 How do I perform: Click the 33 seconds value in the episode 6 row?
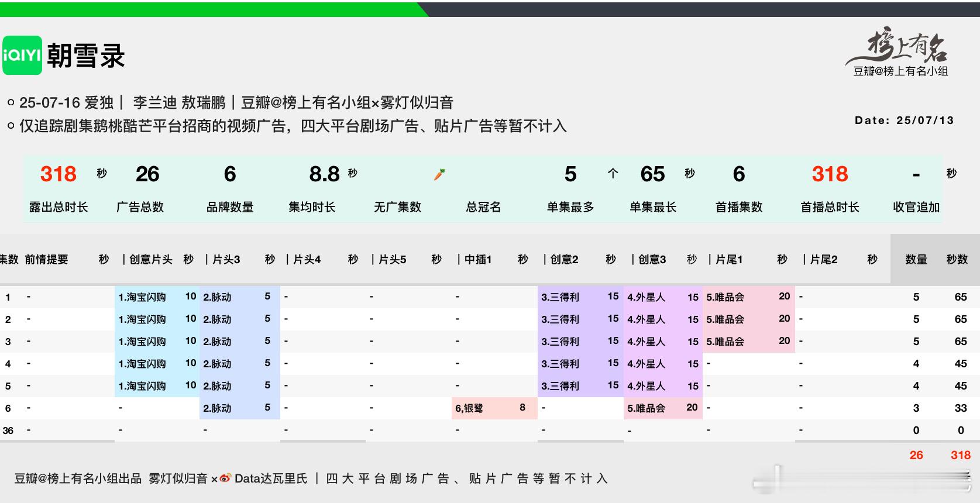[961, 408]
